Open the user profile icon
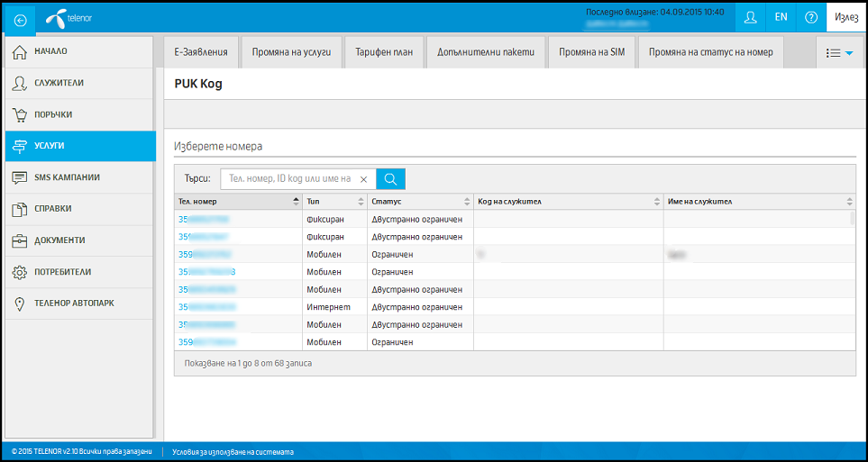The image size is (868, 462). [750, 17]
